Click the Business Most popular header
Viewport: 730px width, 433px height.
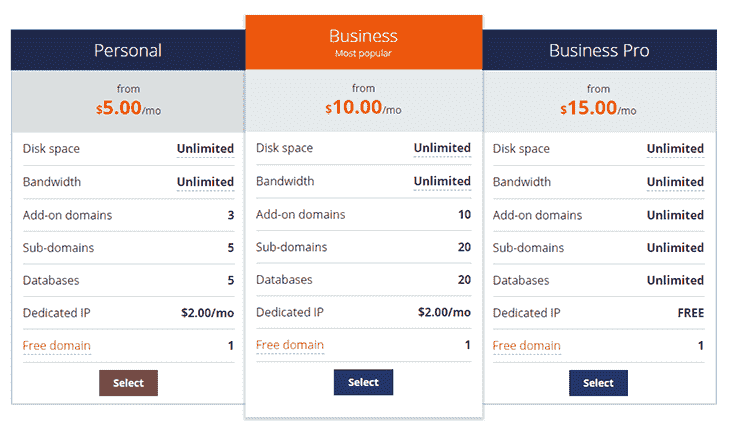364,42
